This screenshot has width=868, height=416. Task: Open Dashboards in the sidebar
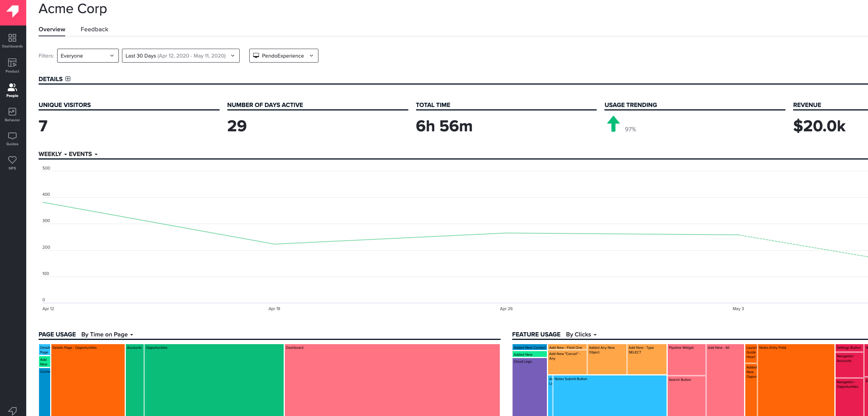pos(12,41)
